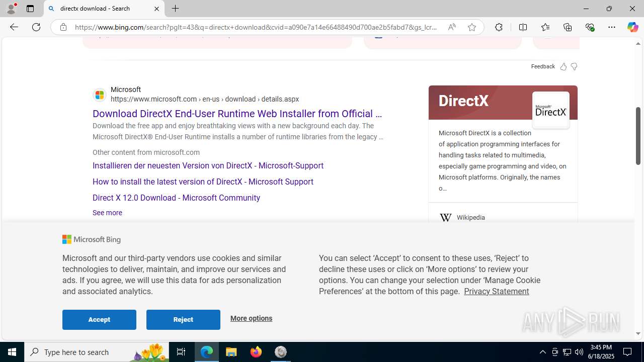Image resolution: width=644 pixels, height=362 pixels.
Task: Open Microsoft Edge on taskbar
Action: pos(207,352)
